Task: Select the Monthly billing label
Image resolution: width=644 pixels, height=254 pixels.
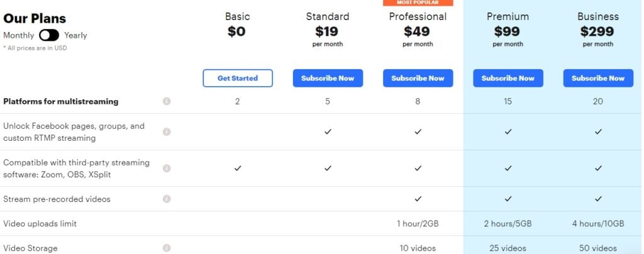Action: [19, 35]
